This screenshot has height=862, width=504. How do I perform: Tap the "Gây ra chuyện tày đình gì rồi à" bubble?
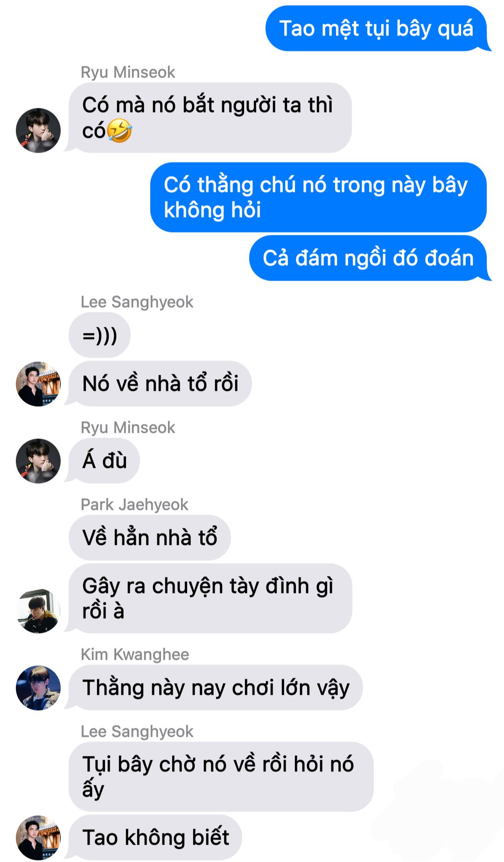click(209, 598)
